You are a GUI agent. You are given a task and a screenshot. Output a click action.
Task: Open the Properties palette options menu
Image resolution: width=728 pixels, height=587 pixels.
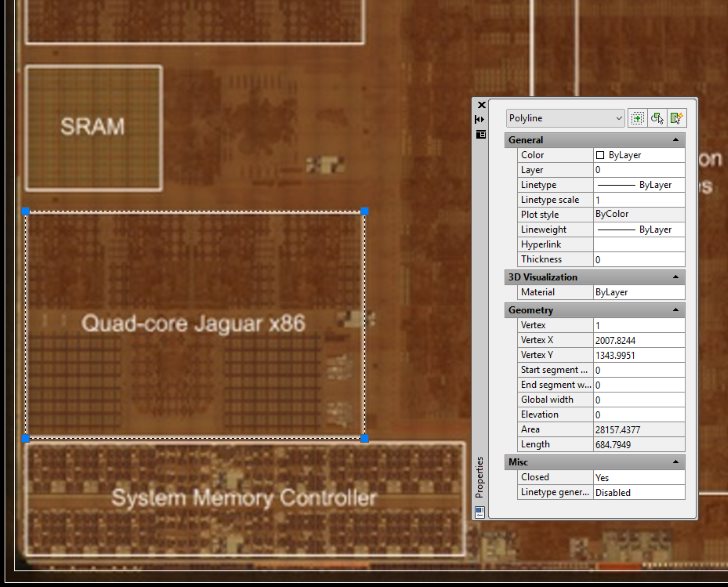[481, 134]
